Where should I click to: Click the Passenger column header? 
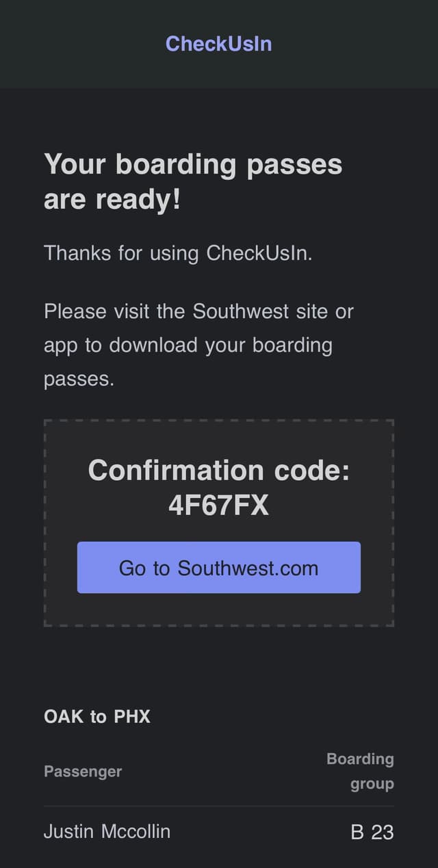point(83,772)
